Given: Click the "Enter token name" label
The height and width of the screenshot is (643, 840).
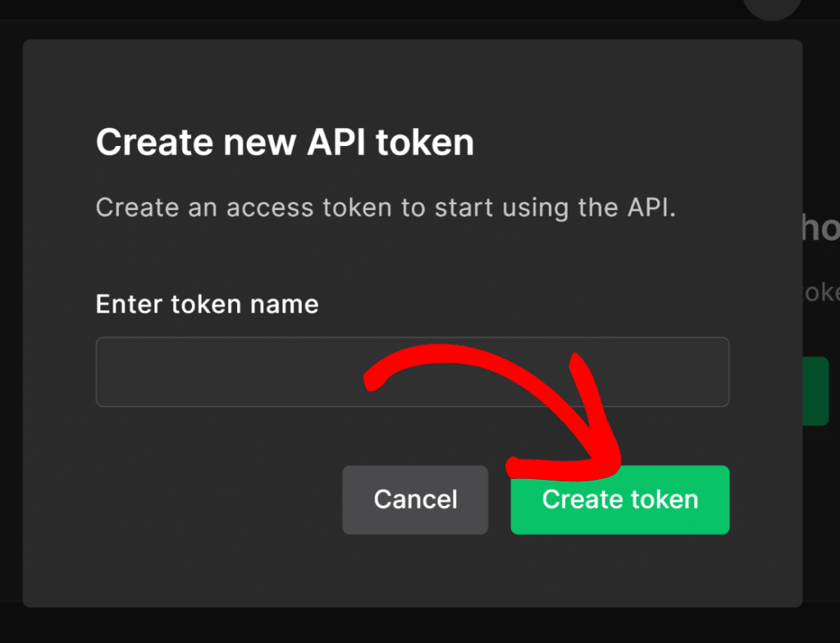Looking at the screenshot, I should click(x=207, y=304).
